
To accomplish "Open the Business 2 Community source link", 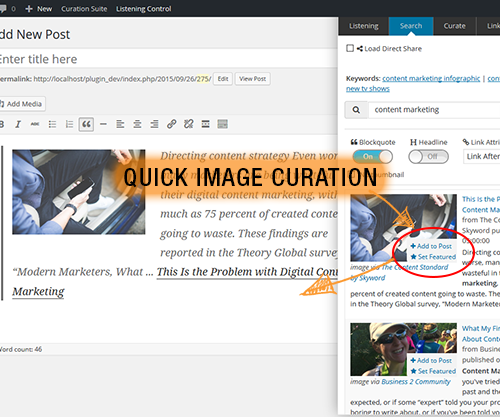I will coord(416,382).
